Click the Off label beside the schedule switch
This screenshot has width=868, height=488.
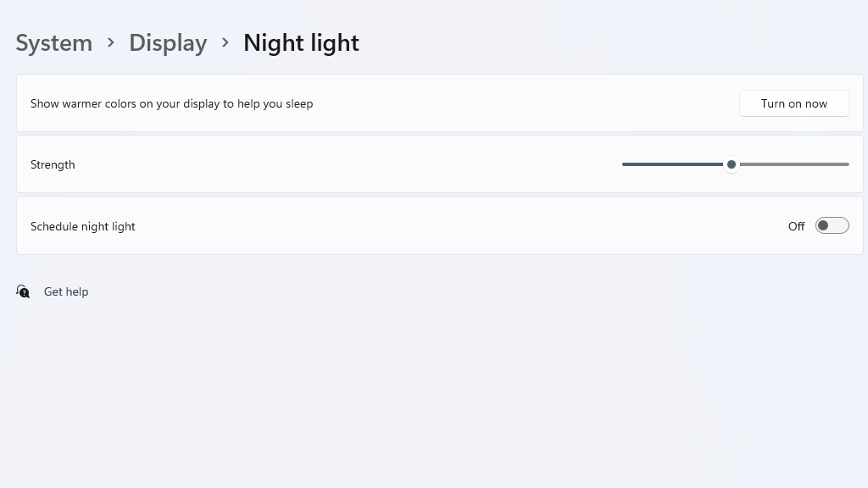point(796,226)
